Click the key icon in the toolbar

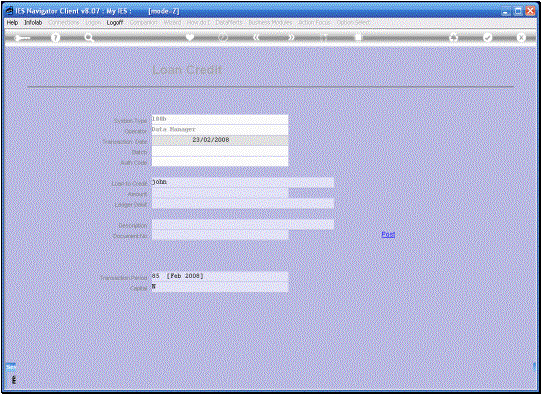tap(22, 38)
